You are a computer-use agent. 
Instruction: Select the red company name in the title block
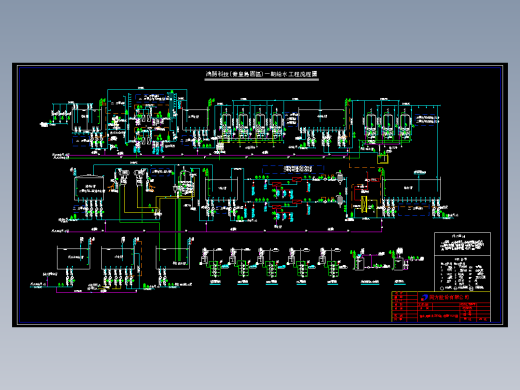(x=449, y=297)
